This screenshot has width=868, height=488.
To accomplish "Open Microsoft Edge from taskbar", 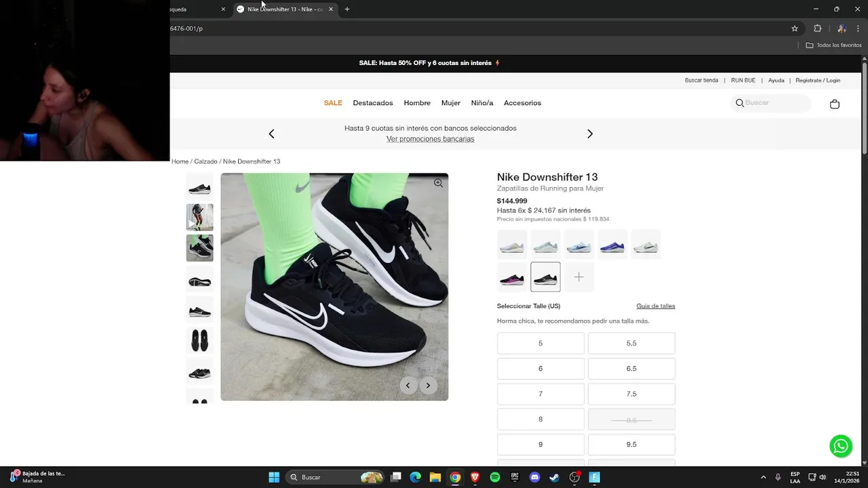I will [415, 477].
